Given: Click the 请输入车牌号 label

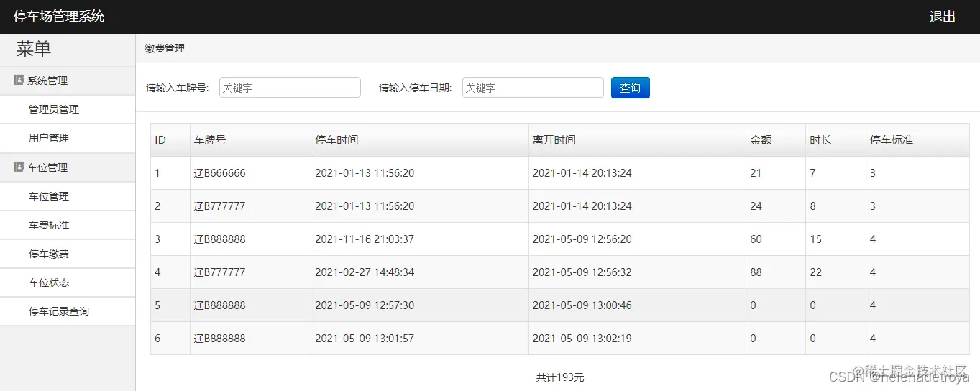Looking at the screenshot, I should (177, 88).
